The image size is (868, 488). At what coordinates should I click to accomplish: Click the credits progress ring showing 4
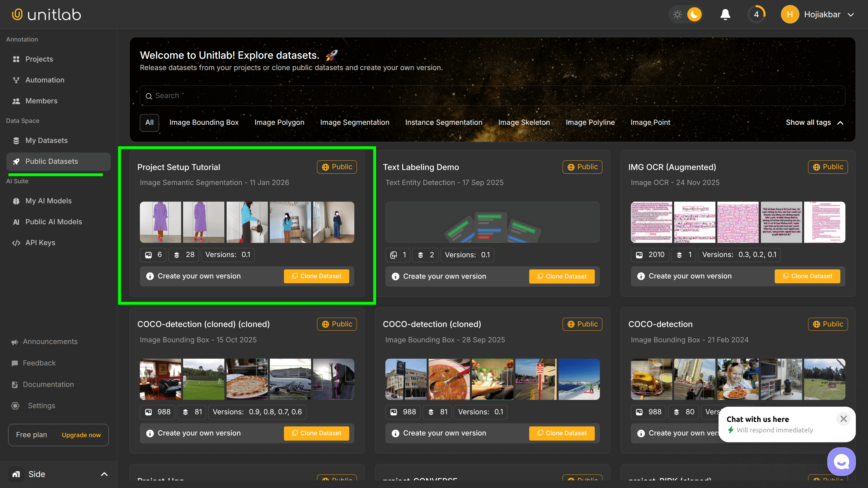[756, 14]
